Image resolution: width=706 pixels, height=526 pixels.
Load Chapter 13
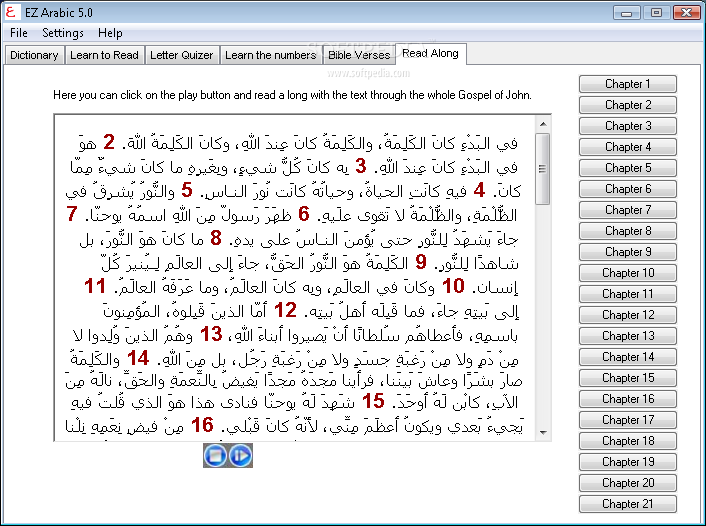(x=628, y=336)
